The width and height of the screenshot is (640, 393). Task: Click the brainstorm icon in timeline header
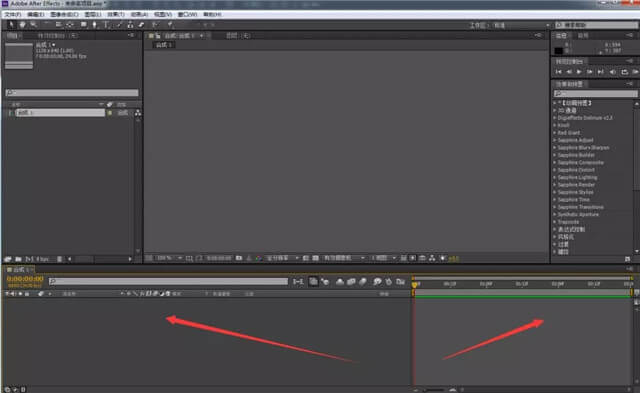378,282
